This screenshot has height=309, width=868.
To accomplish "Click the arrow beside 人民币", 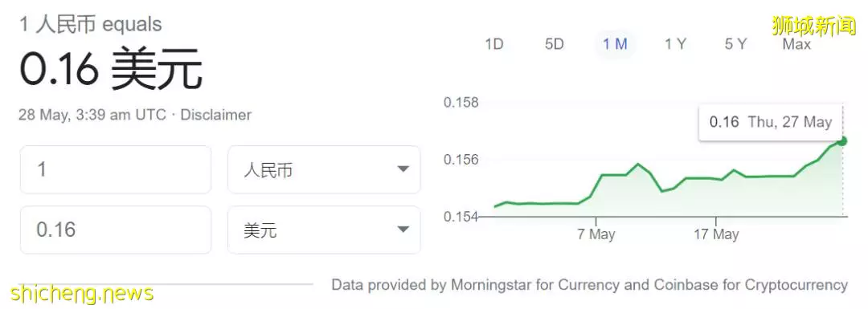I will [403, 169].
